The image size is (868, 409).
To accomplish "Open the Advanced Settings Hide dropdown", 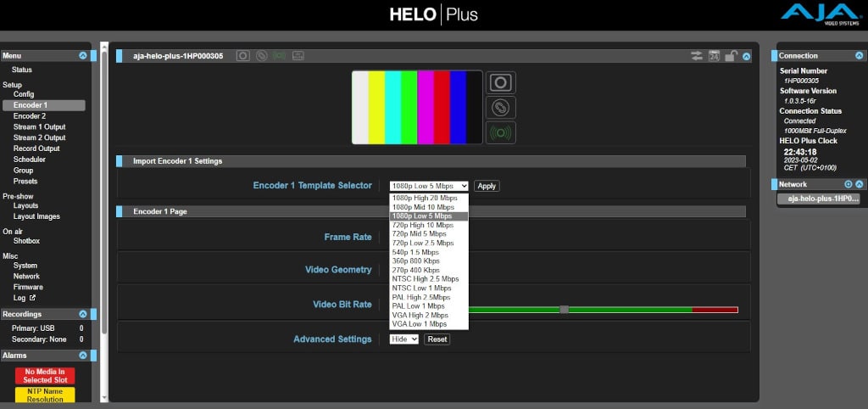I will (x=403, y=339).
